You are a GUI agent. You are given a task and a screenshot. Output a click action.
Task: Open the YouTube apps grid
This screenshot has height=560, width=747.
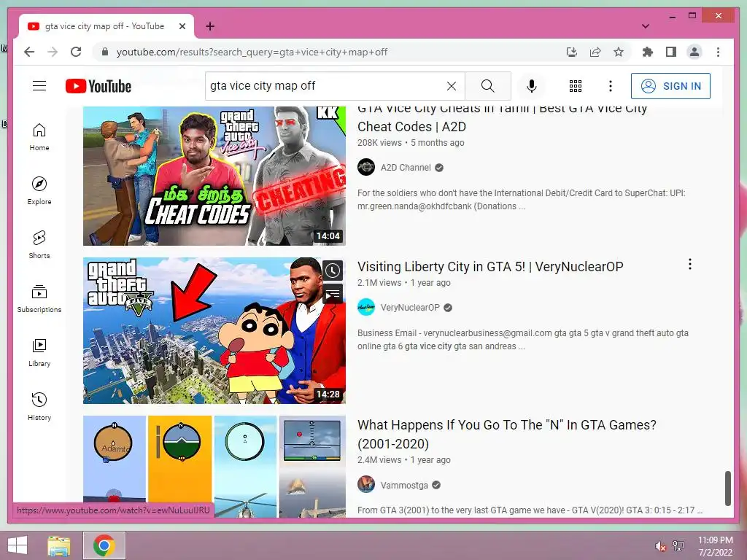tap(576, 86)
